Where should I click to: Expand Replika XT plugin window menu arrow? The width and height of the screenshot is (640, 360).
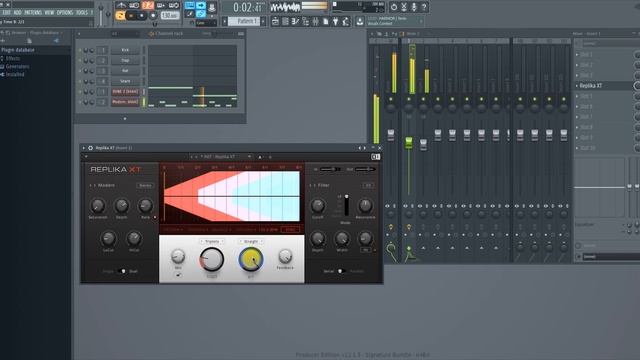pos(84,148)
